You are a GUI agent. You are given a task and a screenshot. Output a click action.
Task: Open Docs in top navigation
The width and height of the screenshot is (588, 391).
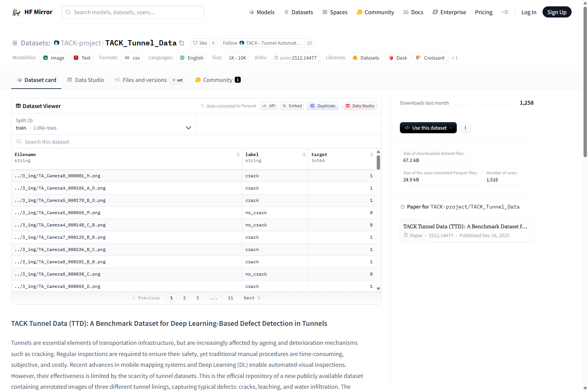413,12
